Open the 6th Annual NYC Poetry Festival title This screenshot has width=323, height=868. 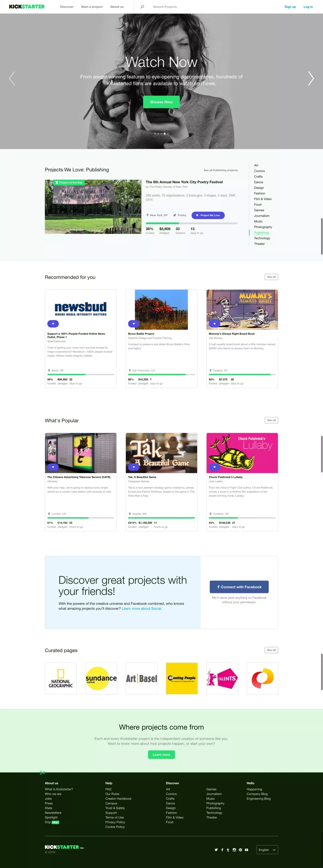(184, 182)
